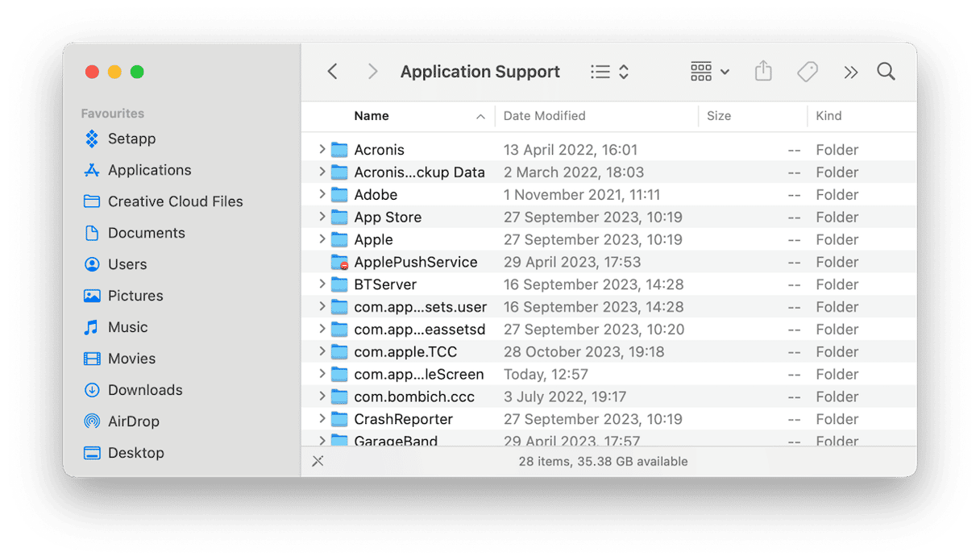Expand the Adobe folder arrow
Screen dimensions: 980x560
pyautogui.click(x=322, y=194)
